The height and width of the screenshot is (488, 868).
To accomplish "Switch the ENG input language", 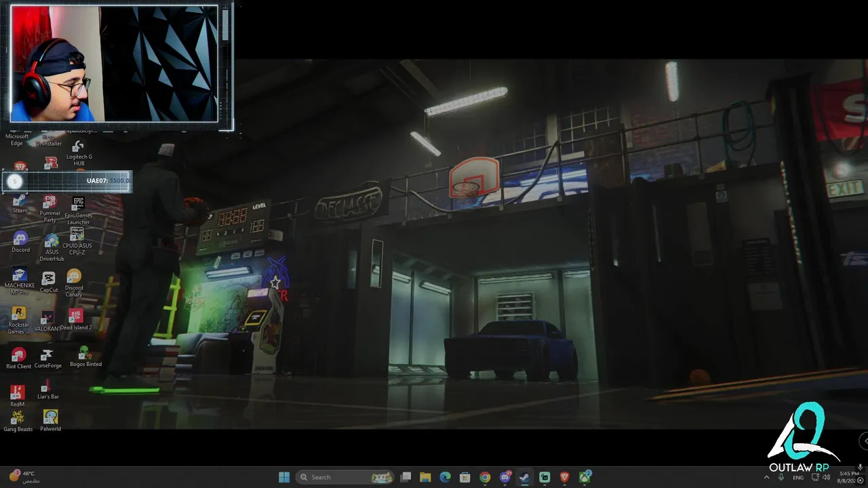I will pyautogui.click(x=798, y=477).
